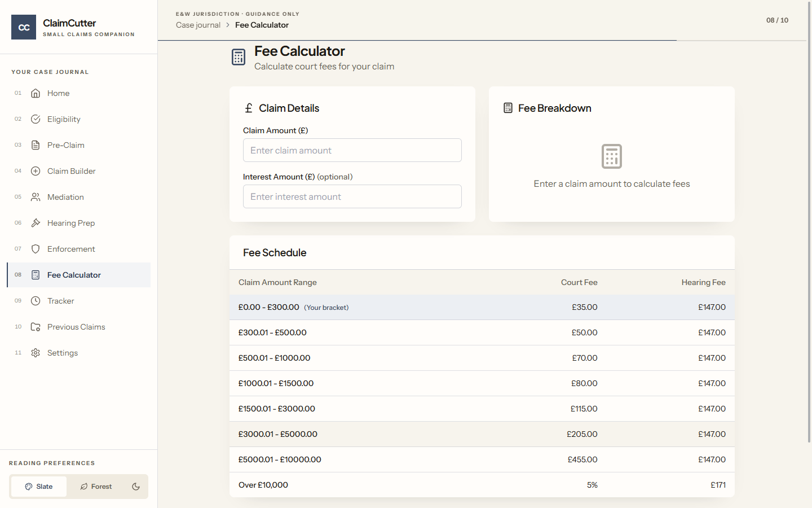Open Hearing Prep page
Image resolution: width=812 pixels, height=508 pixels.
[x=79, y=223]
